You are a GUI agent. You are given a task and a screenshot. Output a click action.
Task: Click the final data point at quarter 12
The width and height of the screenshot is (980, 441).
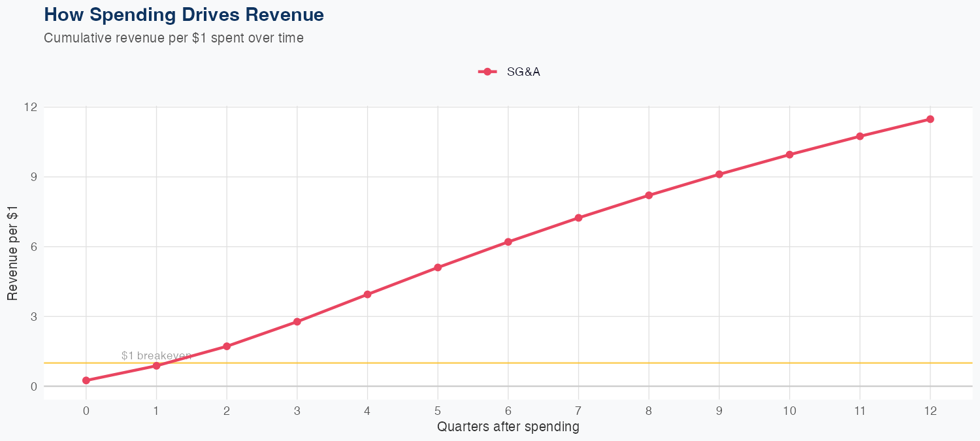point(930,119)
